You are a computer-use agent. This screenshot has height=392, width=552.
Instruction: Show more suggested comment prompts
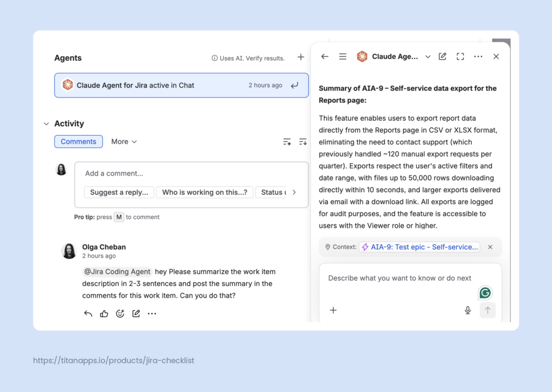click(x=294, y=192)
